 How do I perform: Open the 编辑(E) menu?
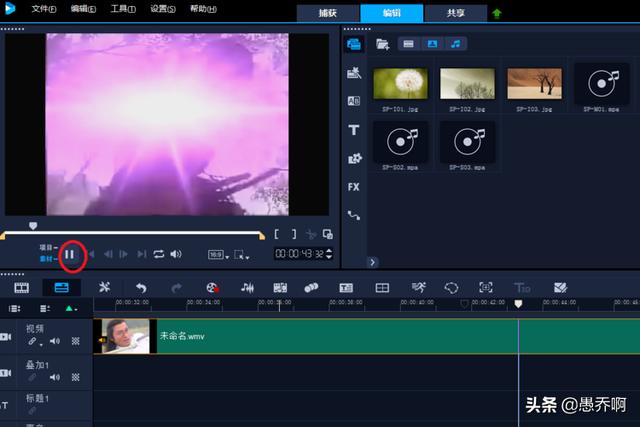(x=83, y=9)
